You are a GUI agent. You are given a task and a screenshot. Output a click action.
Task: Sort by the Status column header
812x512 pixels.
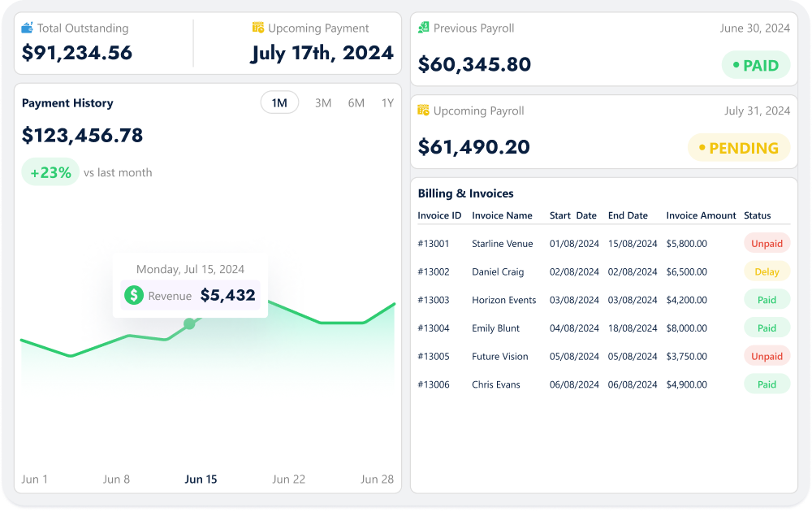click(x=757, y=215)
